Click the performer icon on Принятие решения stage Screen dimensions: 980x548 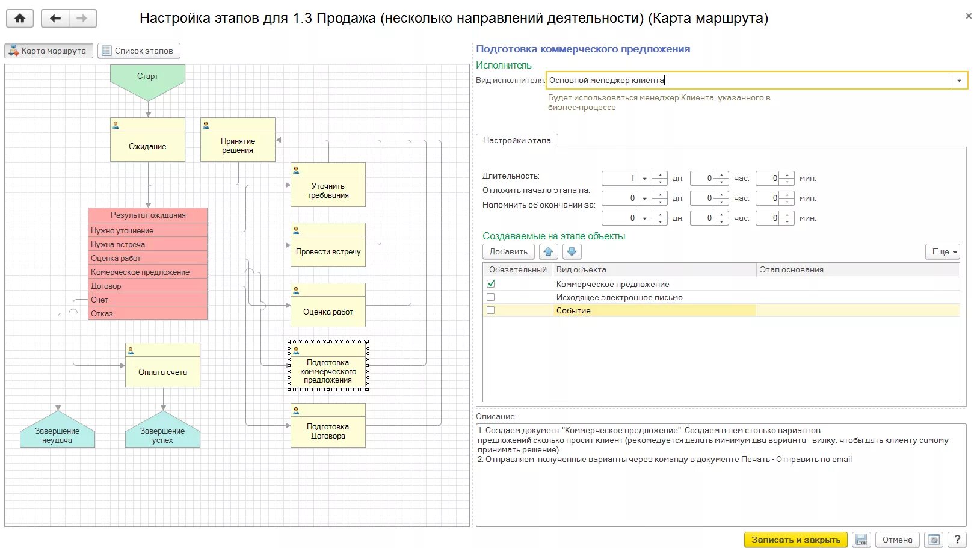click(x=206, y=125)
